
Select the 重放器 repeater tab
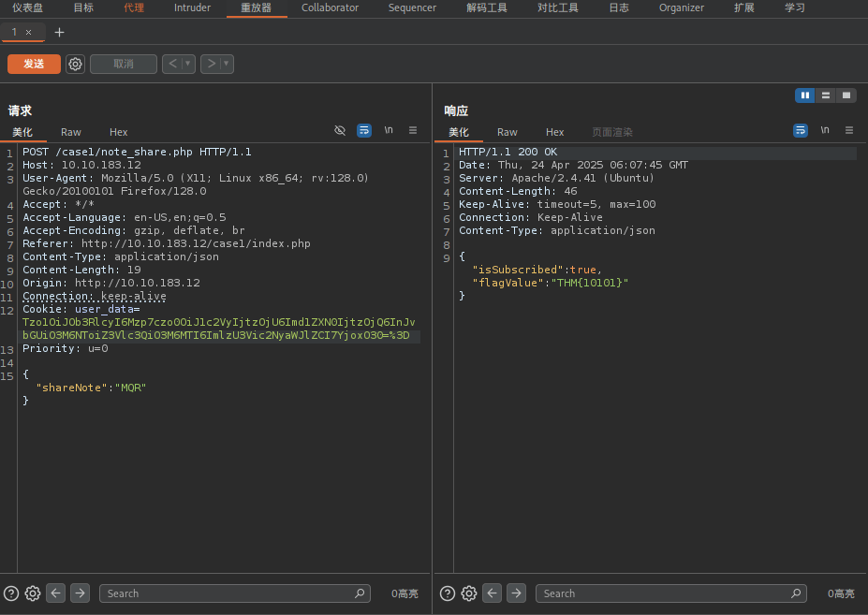coord(257,7)
